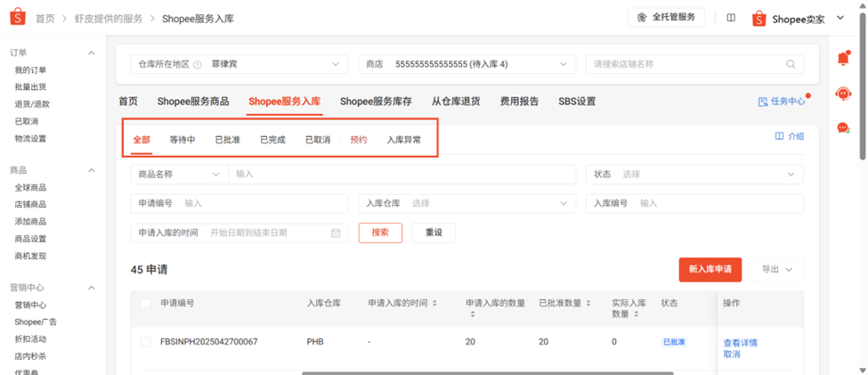The height and width of the screenshot is (375, 868).
Task: Click the search magnifier in shop search
Action: (x=791, y=64)
